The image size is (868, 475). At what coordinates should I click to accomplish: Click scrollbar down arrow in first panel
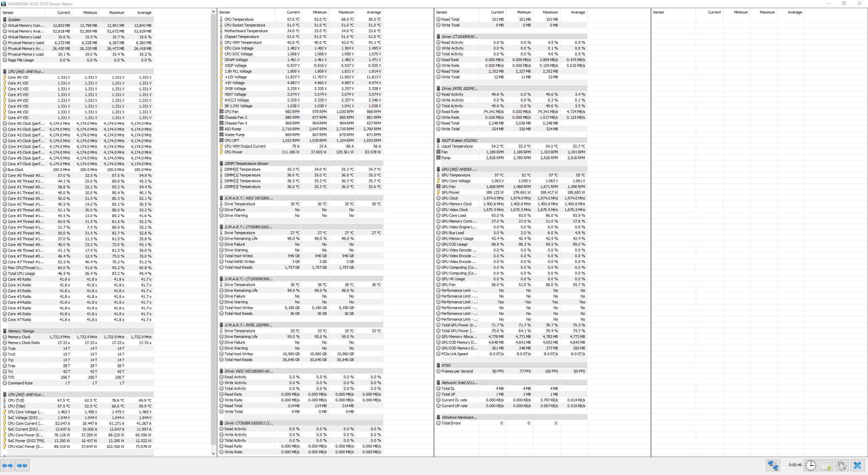tap(213, 453)
